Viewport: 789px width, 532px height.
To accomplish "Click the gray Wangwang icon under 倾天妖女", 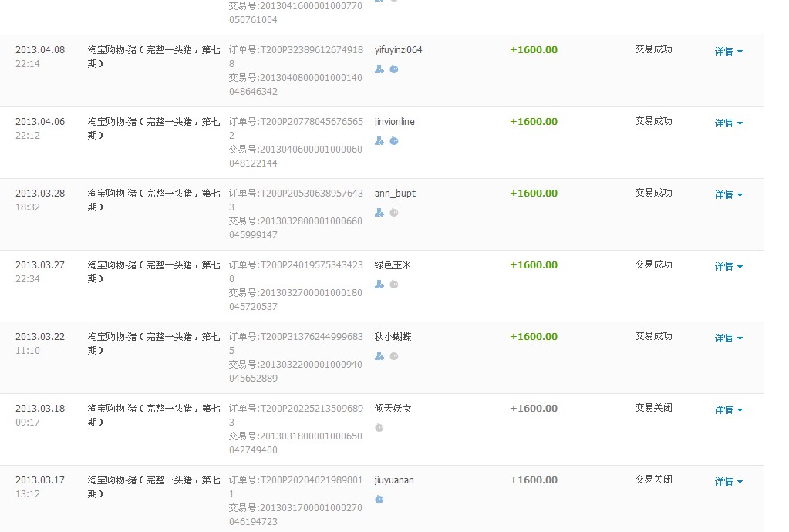I will click(379, 428).
